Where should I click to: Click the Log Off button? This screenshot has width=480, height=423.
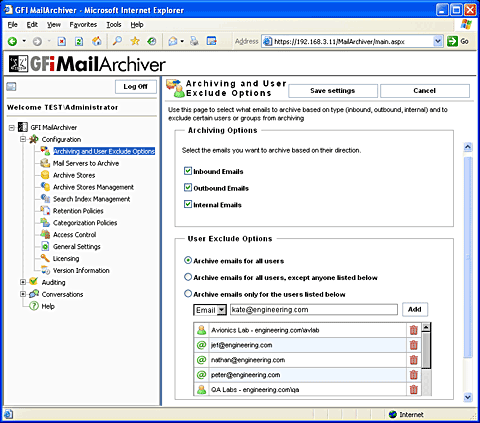(136, 87)
